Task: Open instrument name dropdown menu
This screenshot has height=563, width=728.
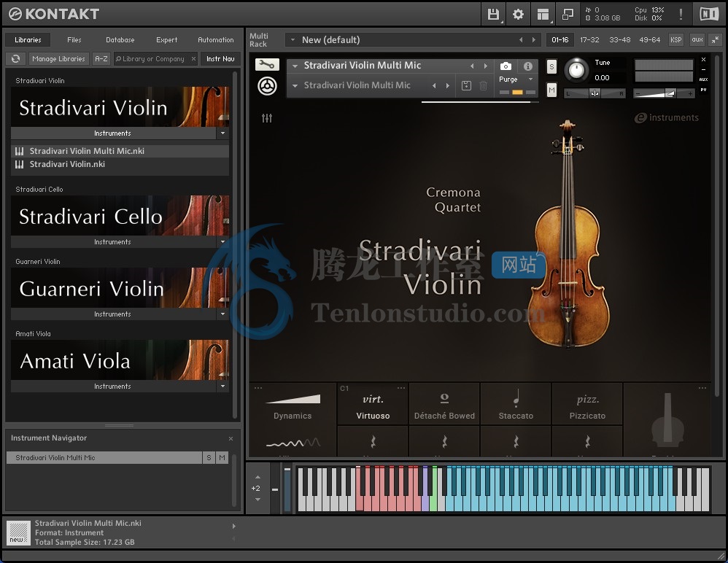Action: click(x=295, y=66)
